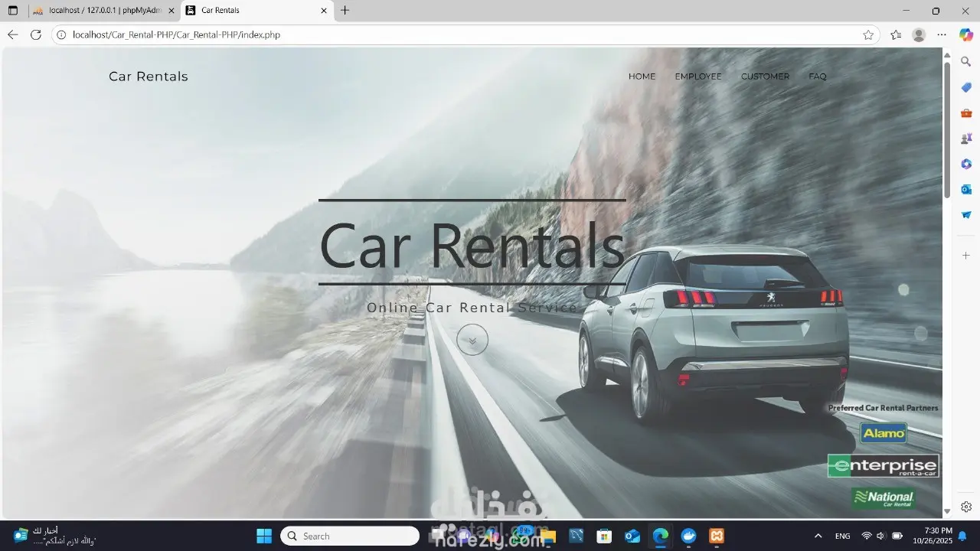980x551 pixels.
Task: Open Microsoft 365 in sidebar
Action: tap(966, 164)
